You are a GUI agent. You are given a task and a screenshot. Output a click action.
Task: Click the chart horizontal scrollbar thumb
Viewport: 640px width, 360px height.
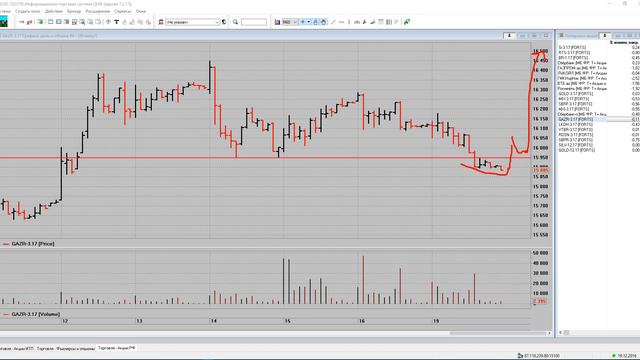[x=497, y=333]
